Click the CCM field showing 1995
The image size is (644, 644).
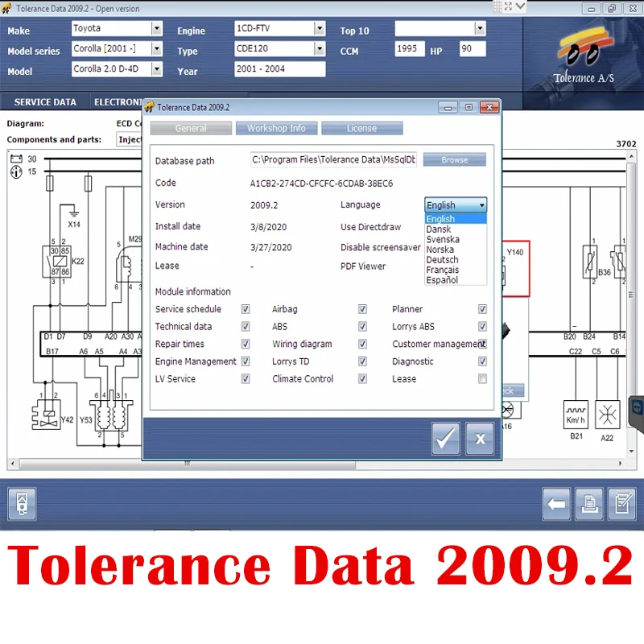click(410, 49)
